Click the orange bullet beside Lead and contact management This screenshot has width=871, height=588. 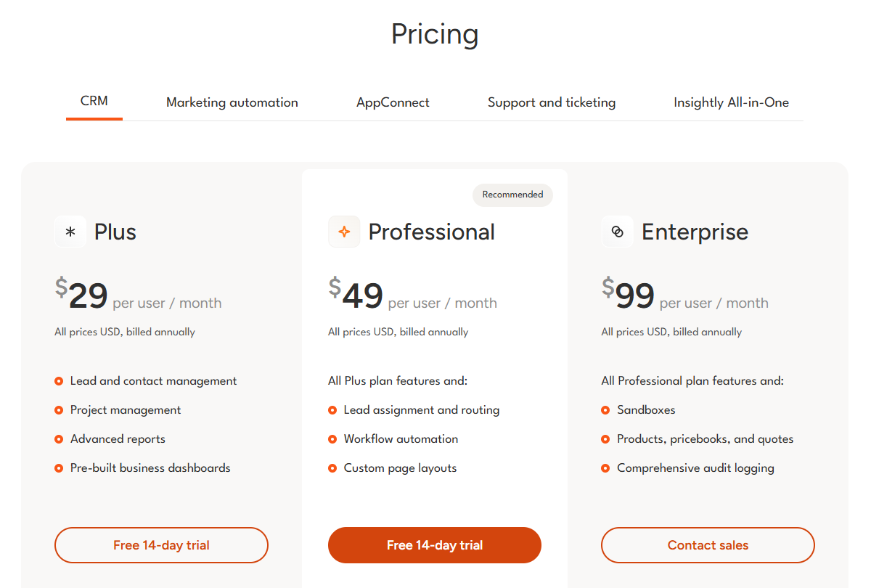(59, 381)
